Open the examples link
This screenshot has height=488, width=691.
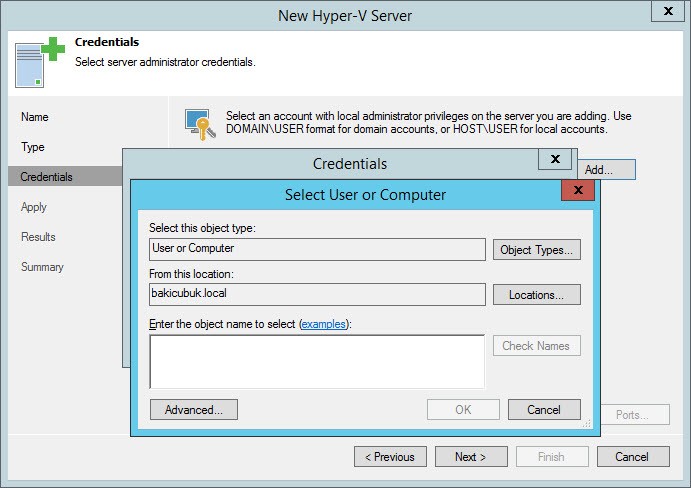tap(323, 324)
